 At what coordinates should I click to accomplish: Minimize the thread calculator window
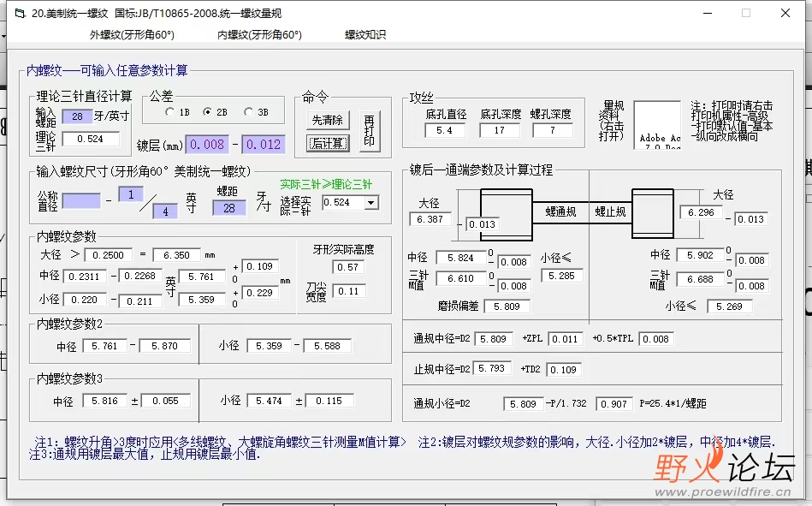(708, 13)
